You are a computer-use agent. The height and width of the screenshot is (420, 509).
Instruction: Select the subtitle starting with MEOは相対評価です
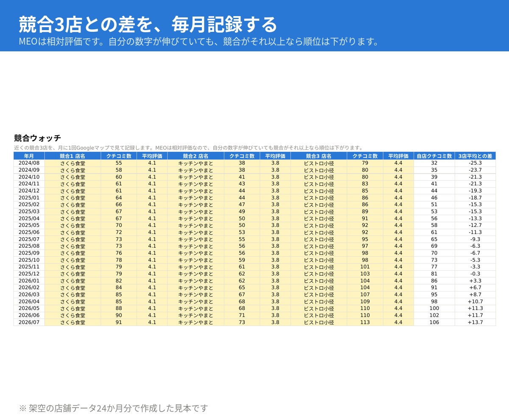tap(199, 42)
